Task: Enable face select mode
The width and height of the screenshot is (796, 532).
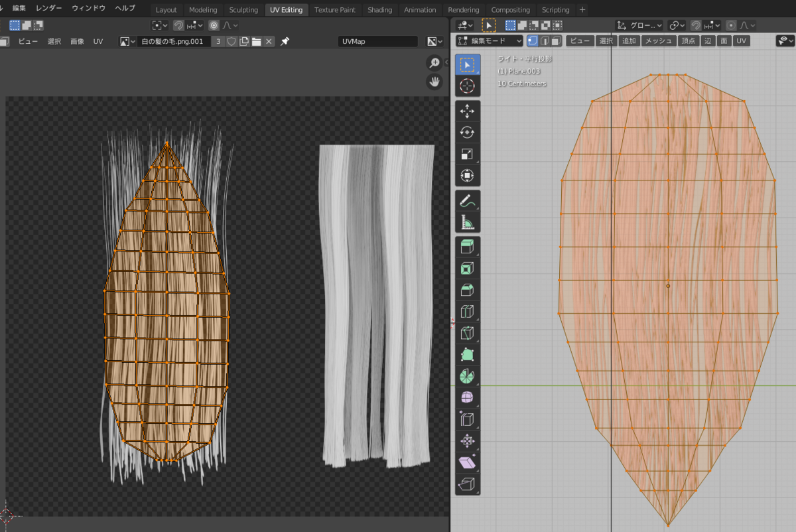Action: 557,41
